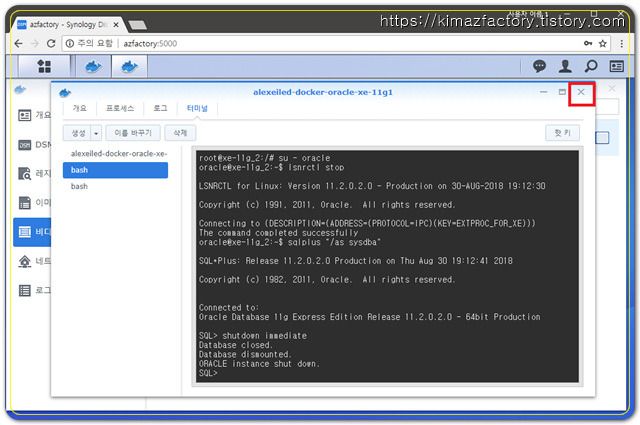Switch to the 개요 tab in the container window

[79, 108]
